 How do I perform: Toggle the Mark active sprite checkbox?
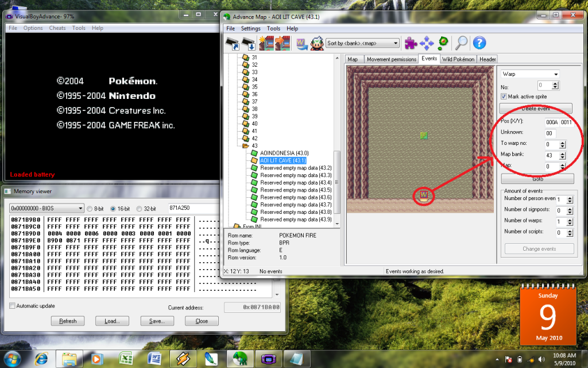coord(504,97)
